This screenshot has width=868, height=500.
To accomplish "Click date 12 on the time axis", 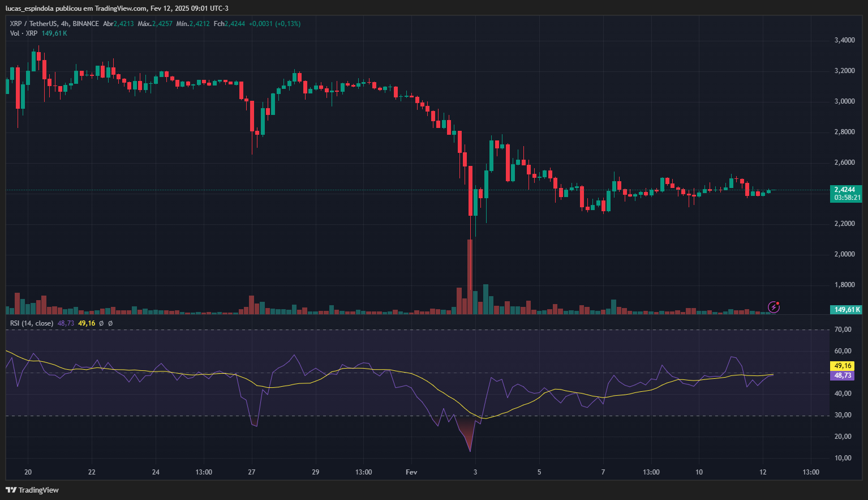I will point(763,472).
